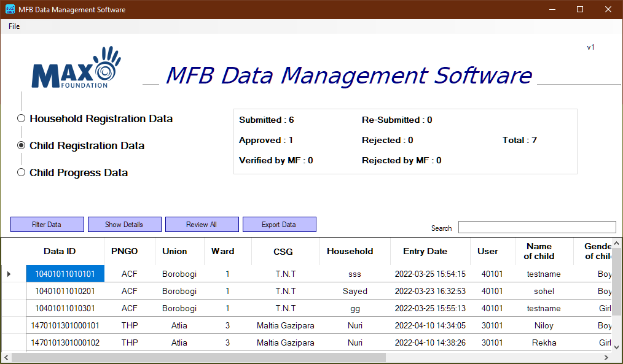Image resolution: width=623 pixels, height=364 pixels.
Task: Select the Child Progress Data option
Action: click(x=21, y=172)
